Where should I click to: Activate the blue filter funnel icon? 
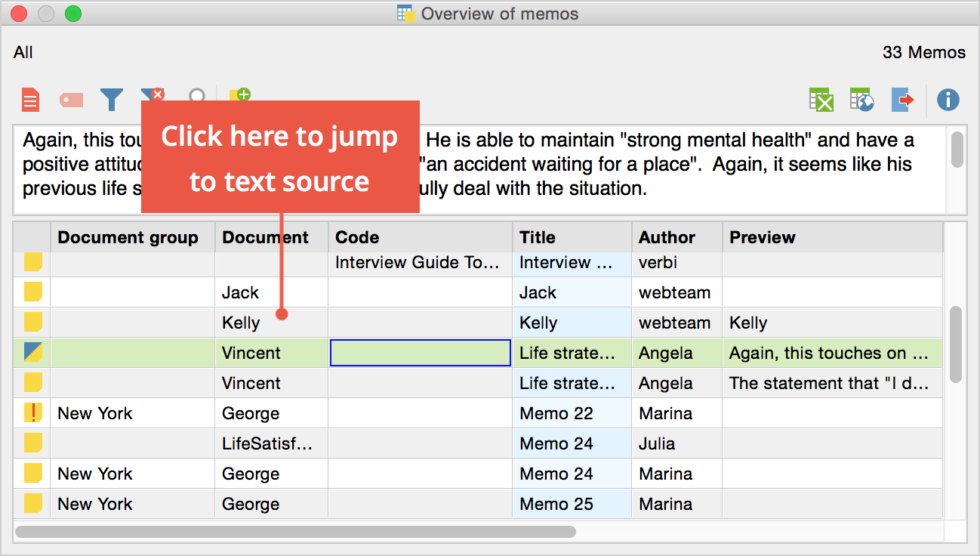112,99
